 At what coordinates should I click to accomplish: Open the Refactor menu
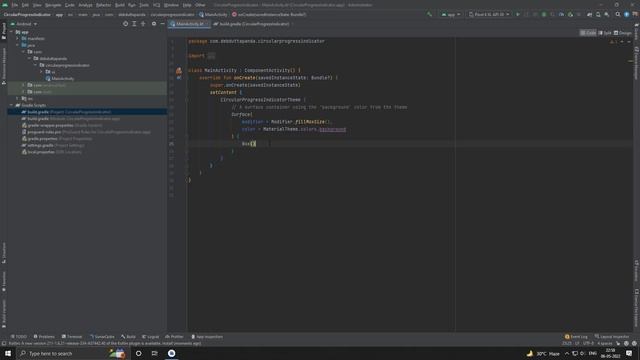click(103, 5)
